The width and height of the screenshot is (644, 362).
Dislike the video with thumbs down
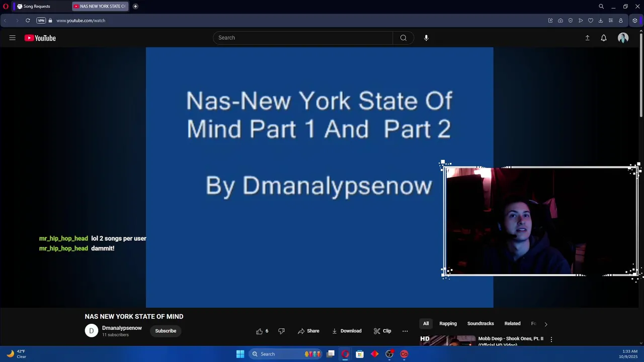click(x=282, y=331)
